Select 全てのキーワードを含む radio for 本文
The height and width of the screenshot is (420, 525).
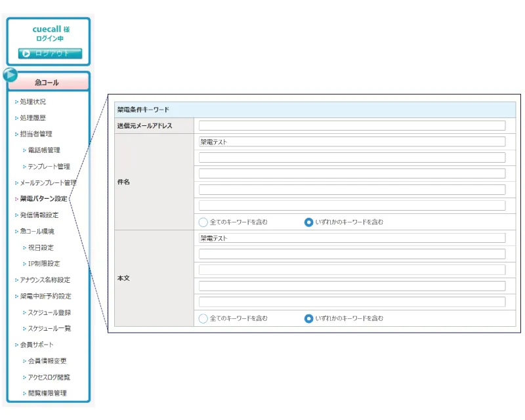click(203, 318)
